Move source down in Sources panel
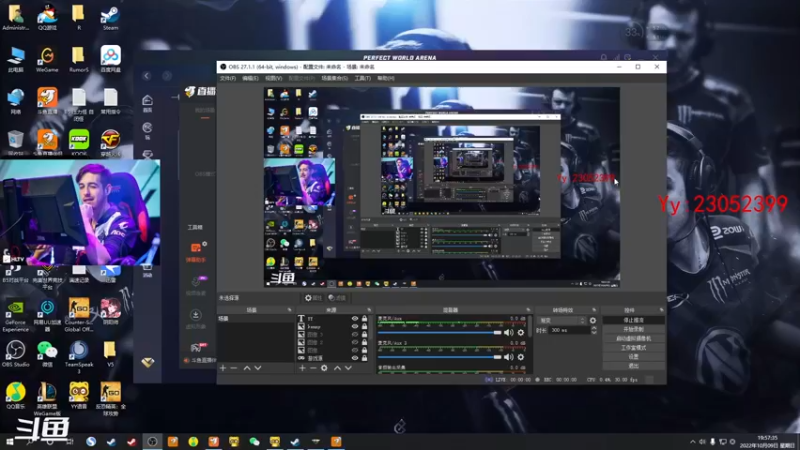Screen dimensions: 800x450 tap(348, 368)
